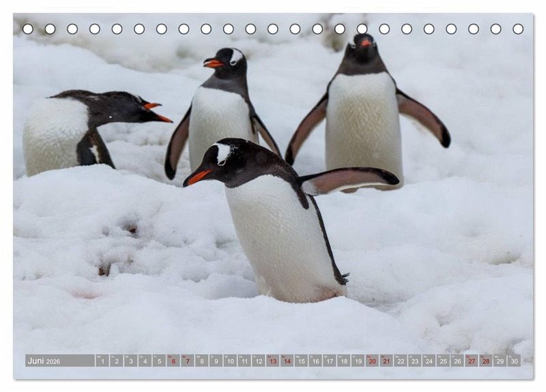Select red day 14 in the calendar strip
The image size is (546, 392).
coord(287,361)
